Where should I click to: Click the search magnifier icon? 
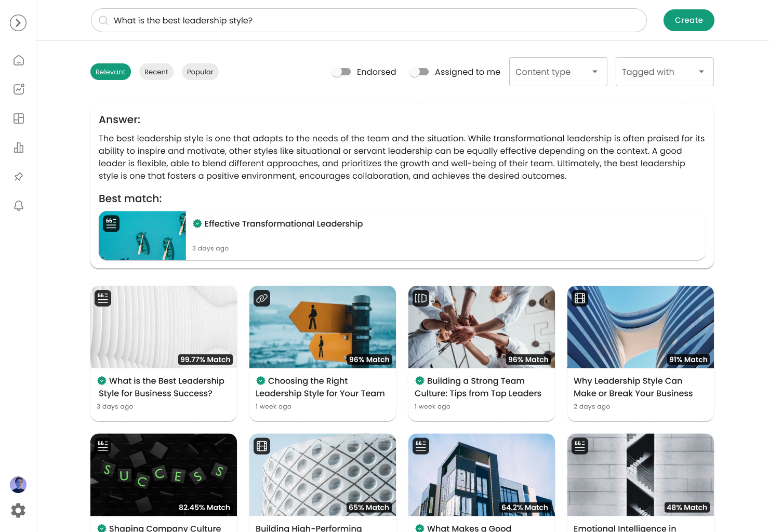coord(103,20)
